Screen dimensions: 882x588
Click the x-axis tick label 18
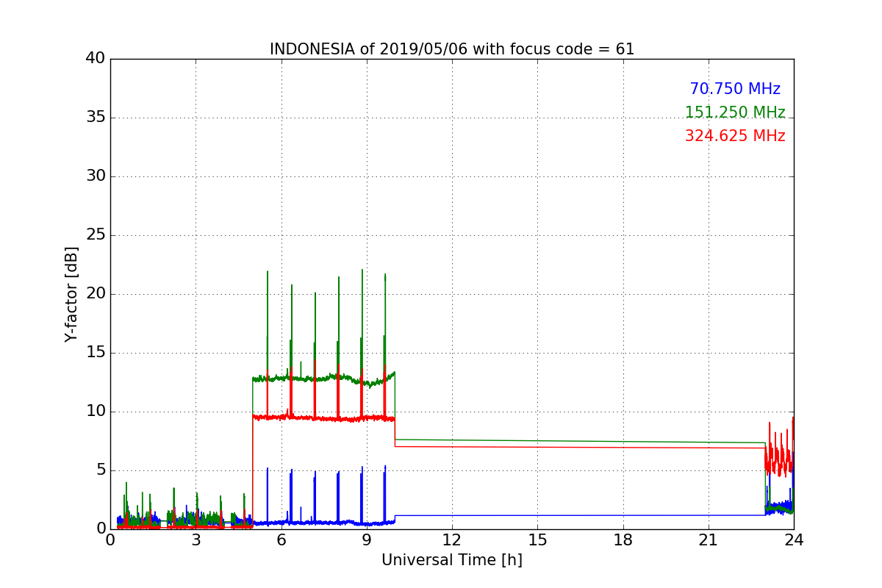(623, 540)
